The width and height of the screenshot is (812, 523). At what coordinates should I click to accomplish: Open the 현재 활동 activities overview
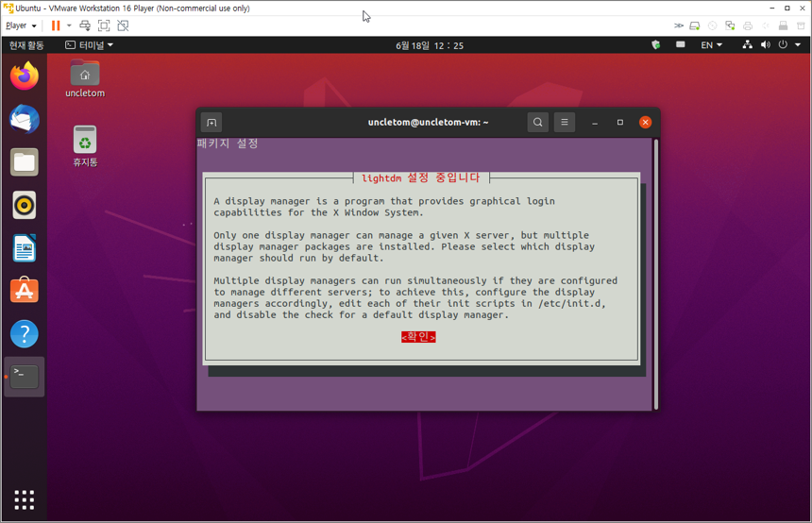coord(26,45)
